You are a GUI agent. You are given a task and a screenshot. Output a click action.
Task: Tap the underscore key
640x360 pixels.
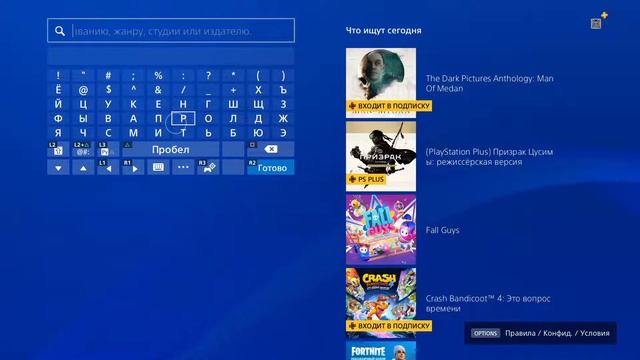coord(208,90)
